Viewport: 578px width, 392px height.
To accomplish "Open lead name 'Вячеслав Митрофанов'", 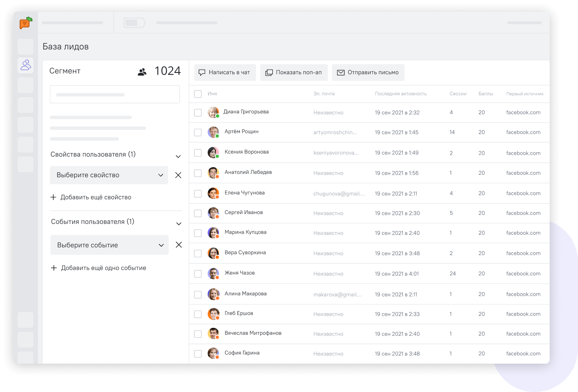I will point(253,333).
